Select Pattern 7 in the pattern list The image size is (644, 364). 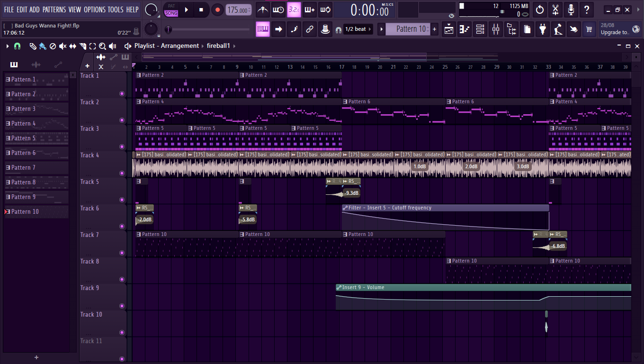[x=36, y=167]
